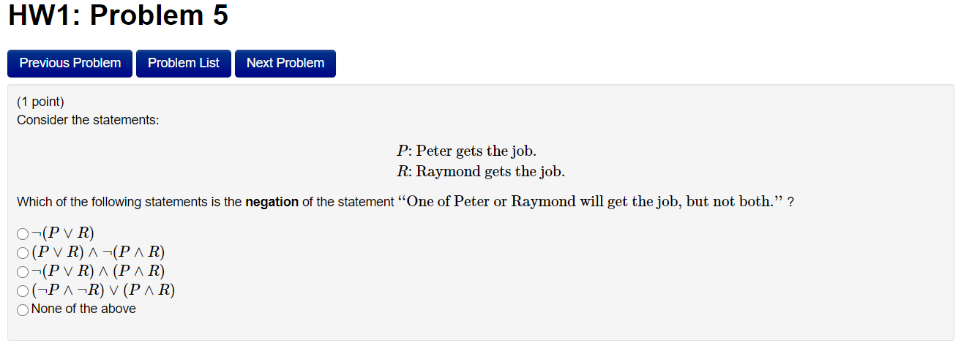This screenshot has width=980, height=354.
Task: Click the ¬(P ∨ R) ∧ (P ∧ R) formula text
Action: 98,271
